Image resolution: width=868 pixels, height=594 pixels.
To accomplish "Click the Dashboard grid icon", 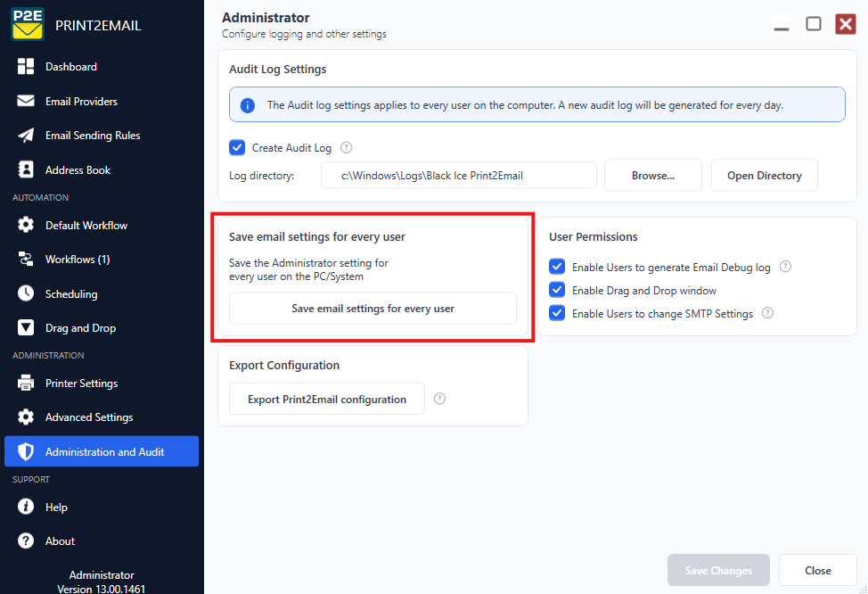I will (x=26, y=67).
